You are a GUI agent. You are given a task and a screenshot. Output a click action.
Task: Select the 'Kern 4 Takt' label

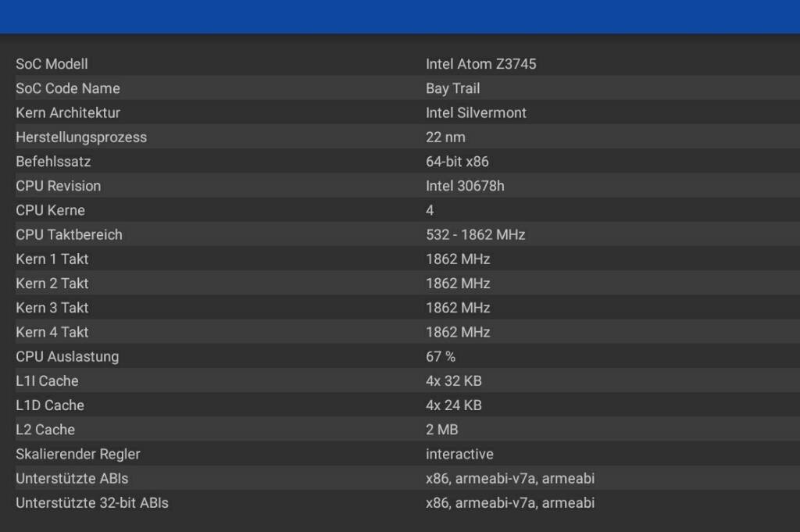52,332
